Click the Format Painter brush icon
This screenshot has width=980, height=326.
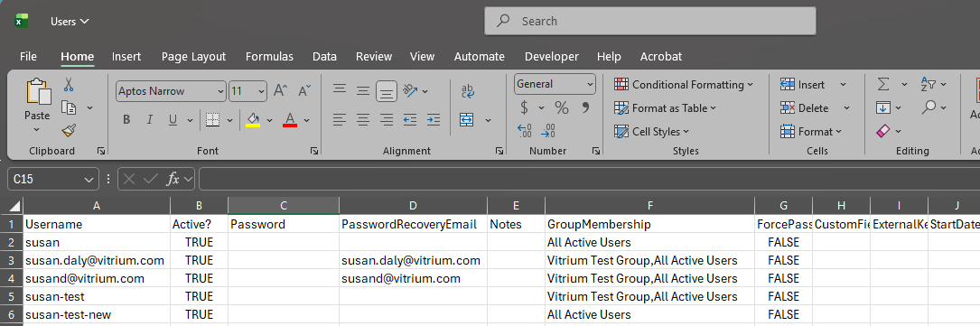69,131
